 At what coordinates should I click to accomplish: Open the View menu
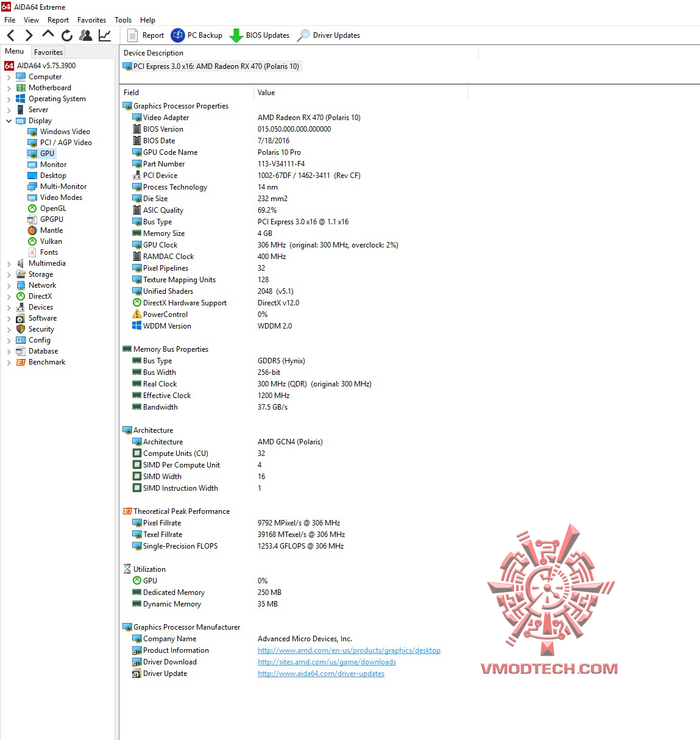point(31,20)
